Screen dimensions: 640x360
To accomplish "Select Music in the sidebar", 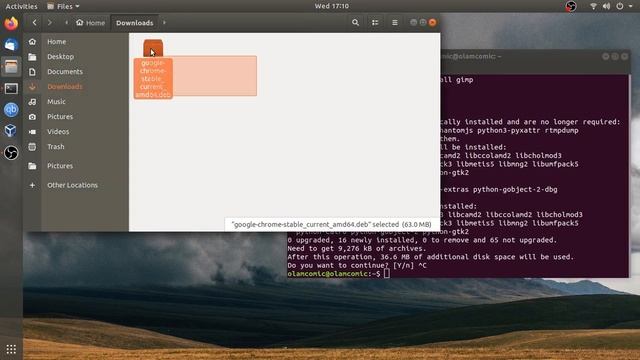I will pos(56,102).
